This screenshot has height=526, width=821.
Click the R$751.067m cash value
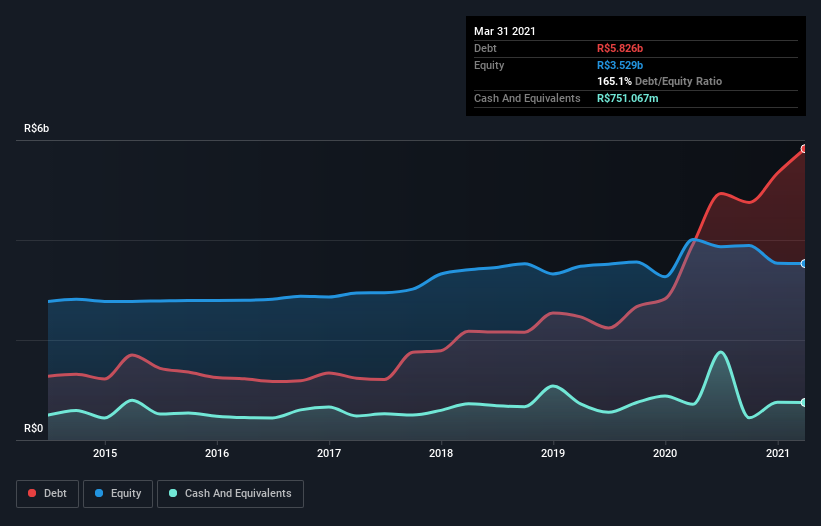pyautogui.click(x=628, y=98)
